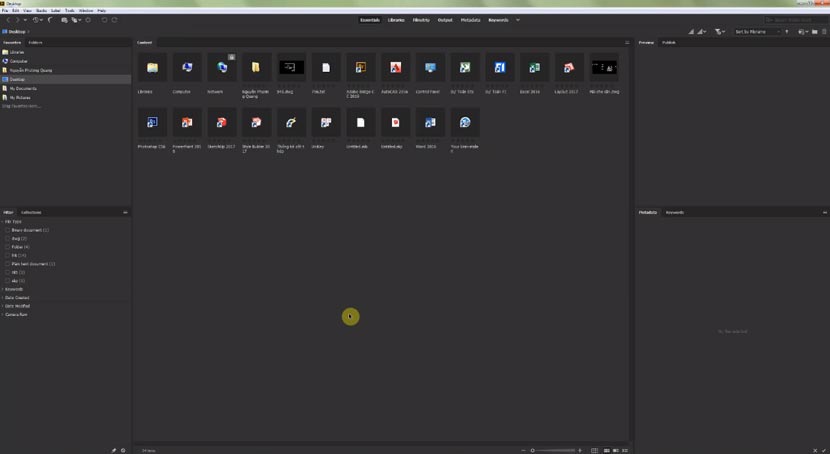Screen dimensions: 830x454
Task: Check the skp file type filter
Action: [7, 281]
